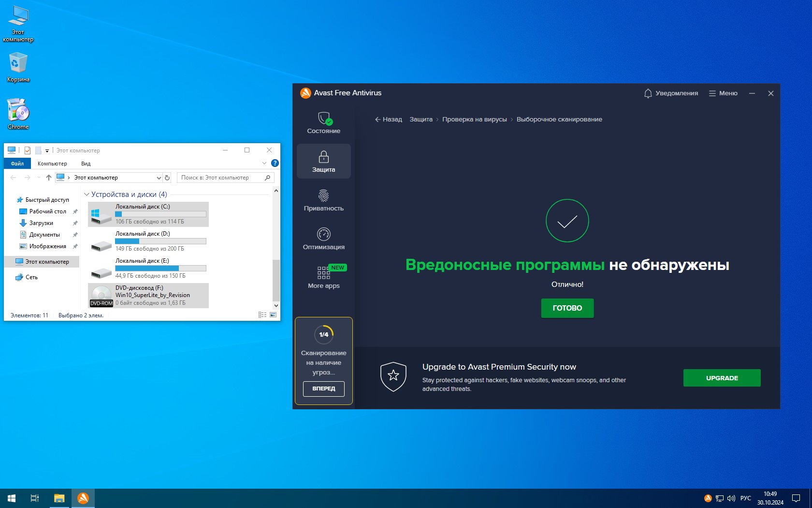Open the Windows Start menu
This screenshot has width=812, height=508.
[12, 498]
